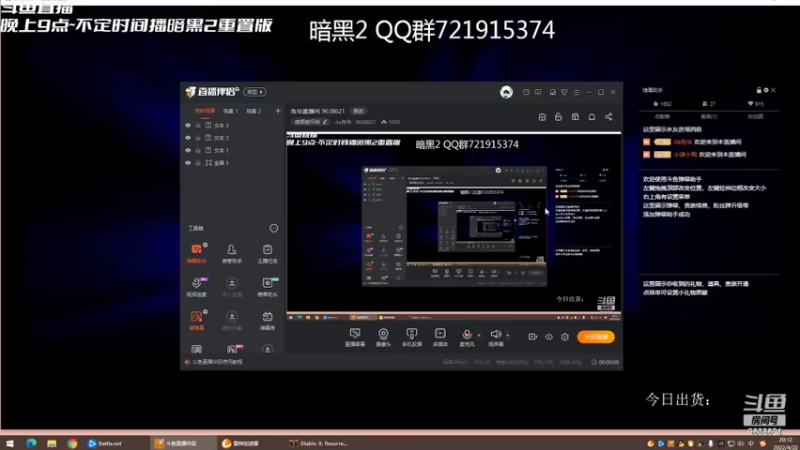
Task: Click the 00:00:00 timer in status bar
Action: click(605, 362)
